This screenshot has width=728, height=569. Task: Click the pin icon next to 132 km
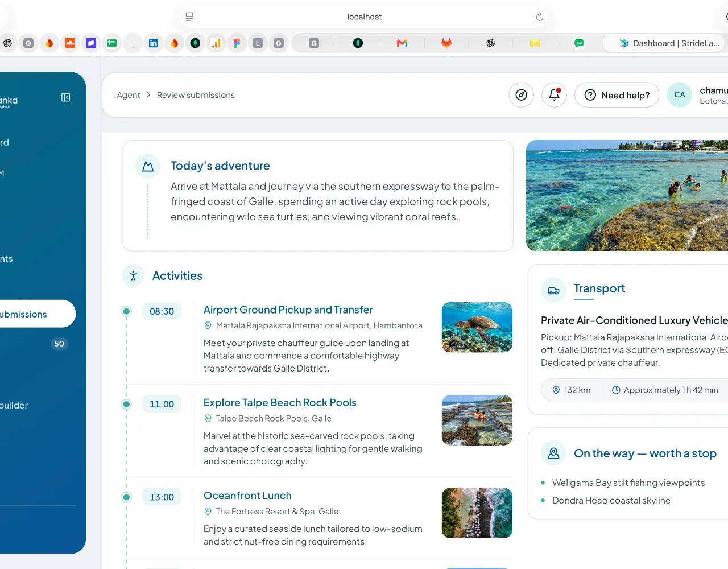pyautogui.click(x=556, y=390)
